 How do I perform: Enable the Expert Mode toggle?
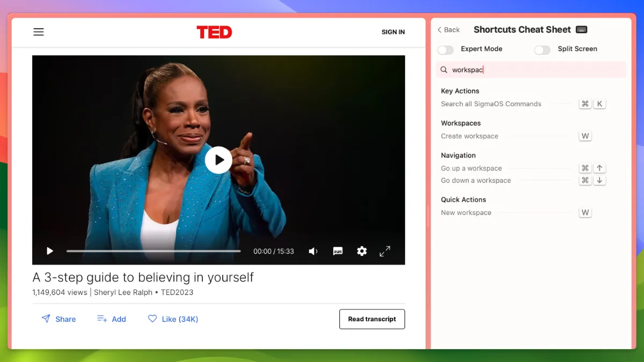pos(445,50)
